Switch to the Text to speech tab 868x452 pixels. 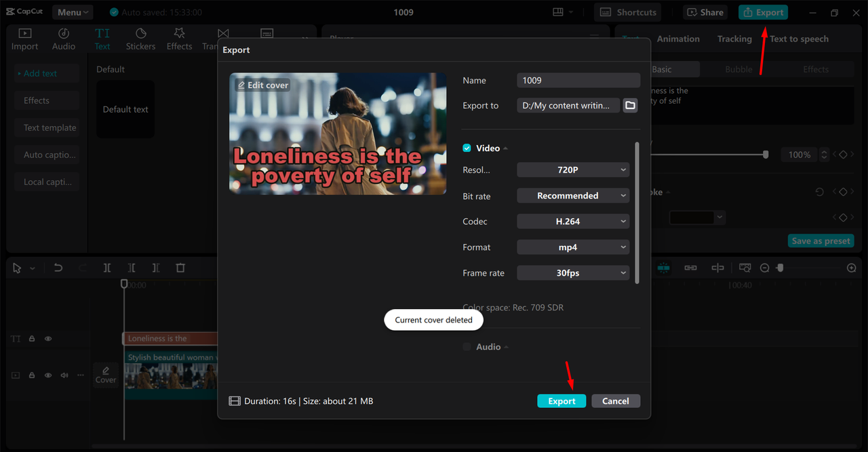click(799, 39)
